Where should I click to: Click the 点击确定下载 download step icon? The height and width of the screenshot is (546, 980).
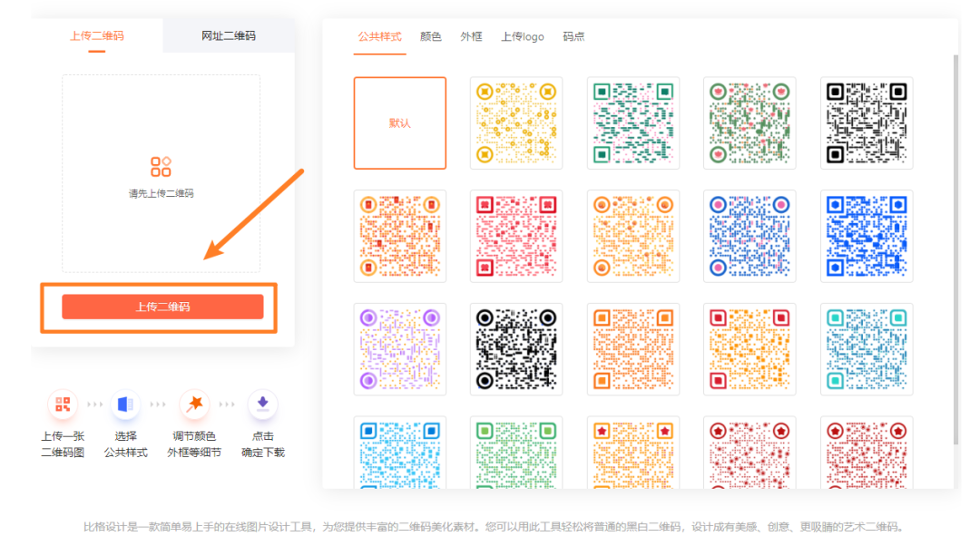tap(262, 405)
